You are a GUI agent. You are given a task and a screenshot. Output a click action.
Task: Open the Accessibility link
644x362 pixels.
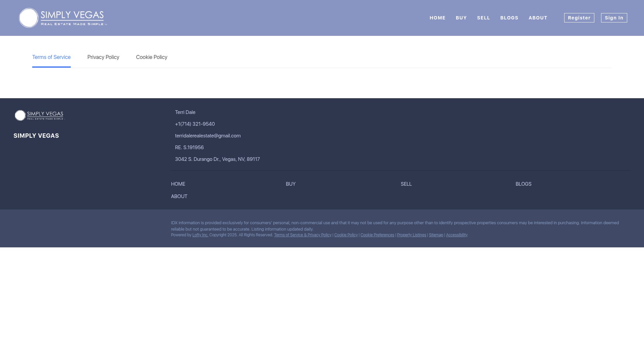point(457,235)
